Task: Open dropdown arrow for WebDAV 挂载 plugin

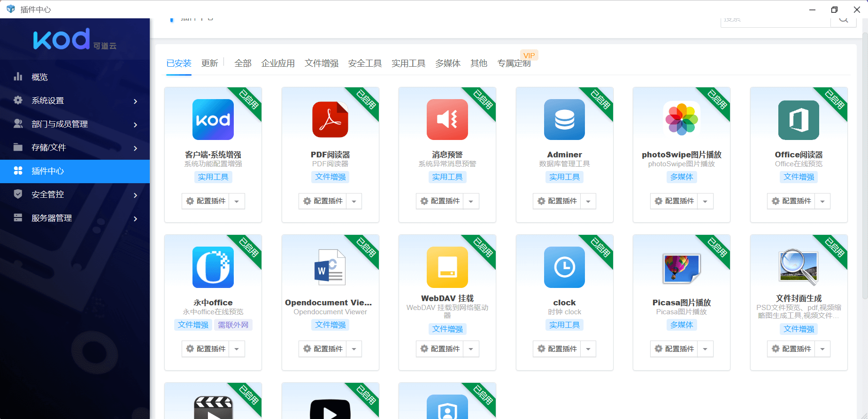Action: 471,349
